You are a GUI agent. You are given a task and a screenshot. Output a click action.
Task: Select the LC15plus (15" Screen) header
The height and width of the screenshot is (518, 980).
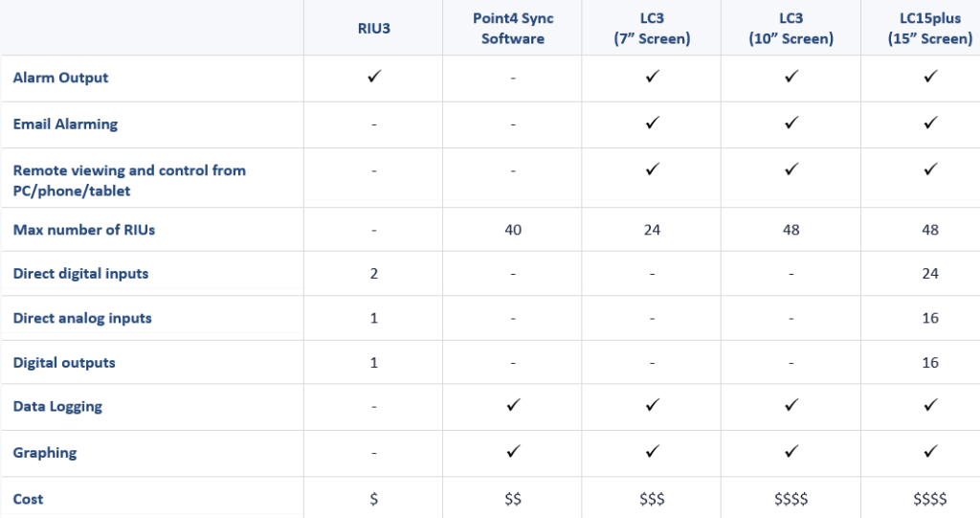pyautogui.click(x=930, y=28)
